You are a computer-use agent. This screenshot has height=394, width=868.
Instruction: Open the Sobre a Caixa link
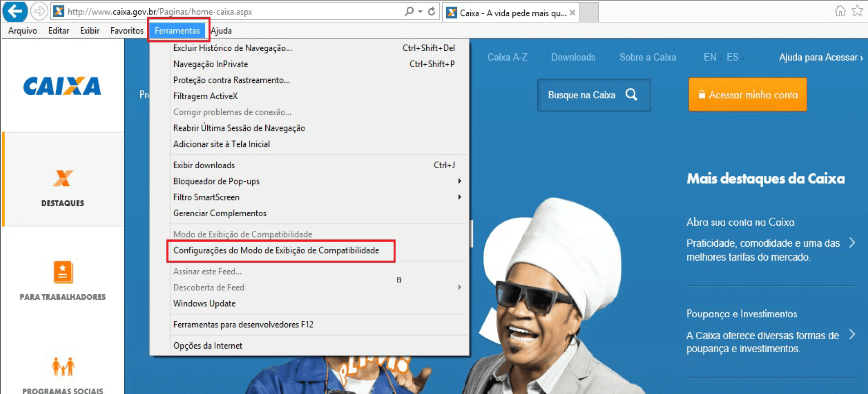(648, 57)
